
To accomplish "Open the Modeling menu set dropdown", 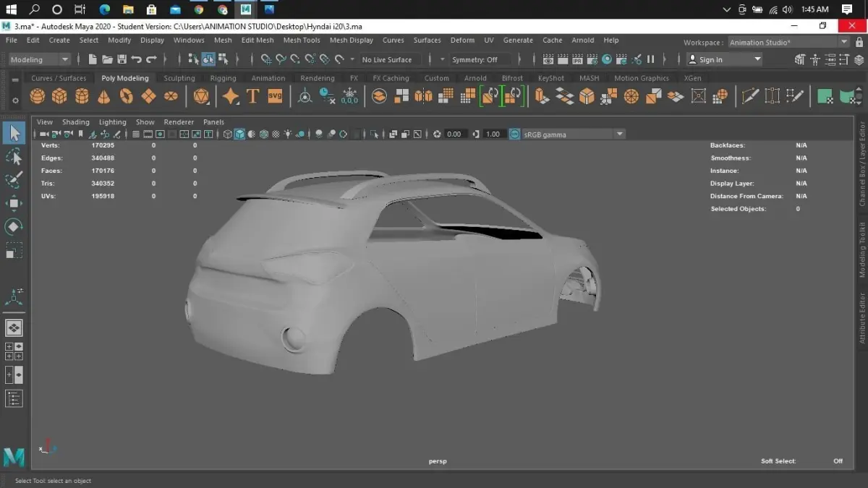I will click(x=40, y=60).
